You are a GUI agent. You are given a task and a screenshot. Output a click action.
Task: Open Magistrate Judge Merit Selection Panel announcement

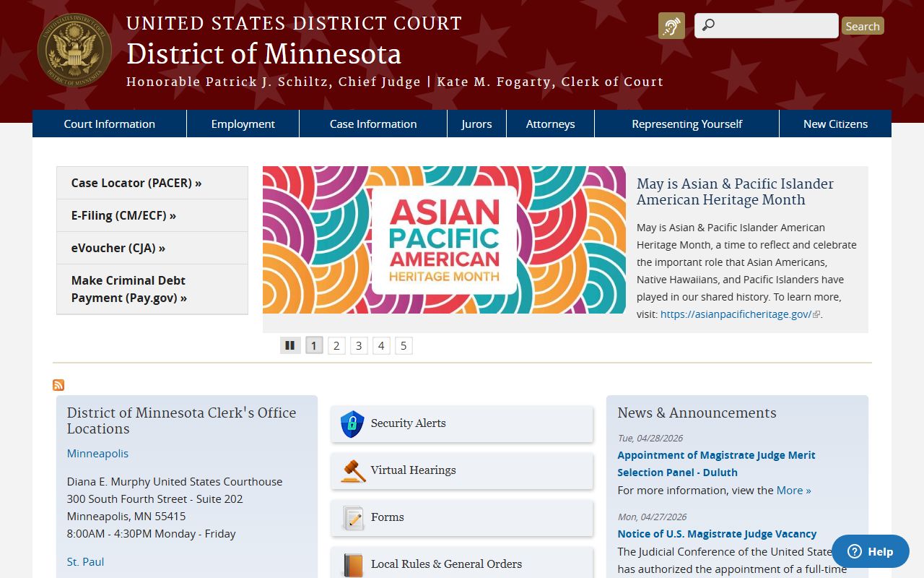(716, 464)
